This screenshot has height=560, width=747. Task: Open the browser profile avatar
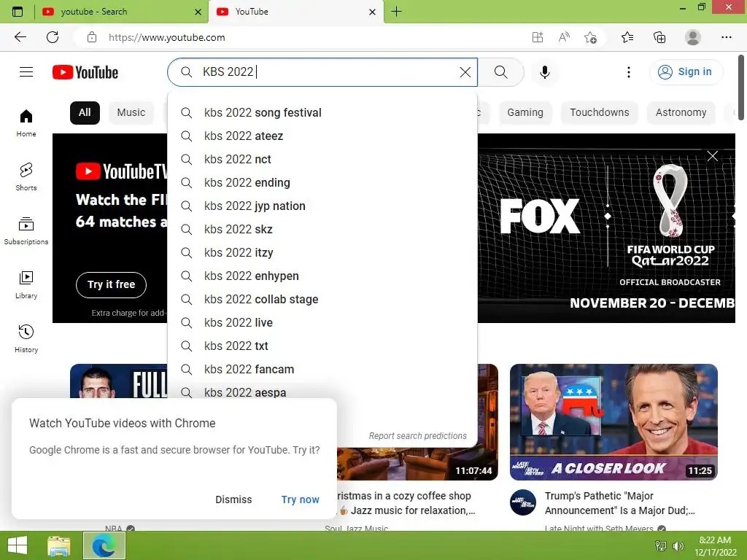692,37
